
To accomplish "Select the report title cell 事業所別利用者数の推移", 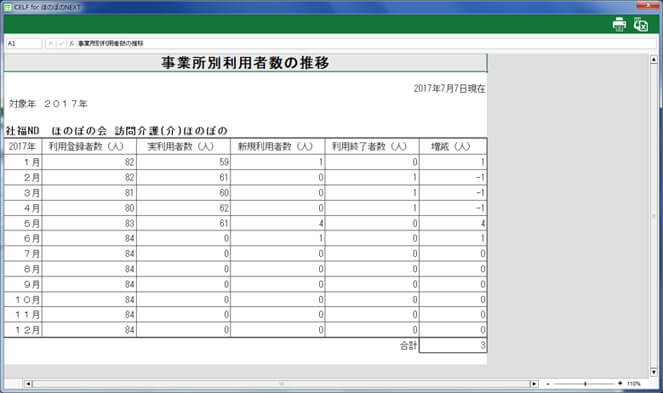I will point(245,63).
